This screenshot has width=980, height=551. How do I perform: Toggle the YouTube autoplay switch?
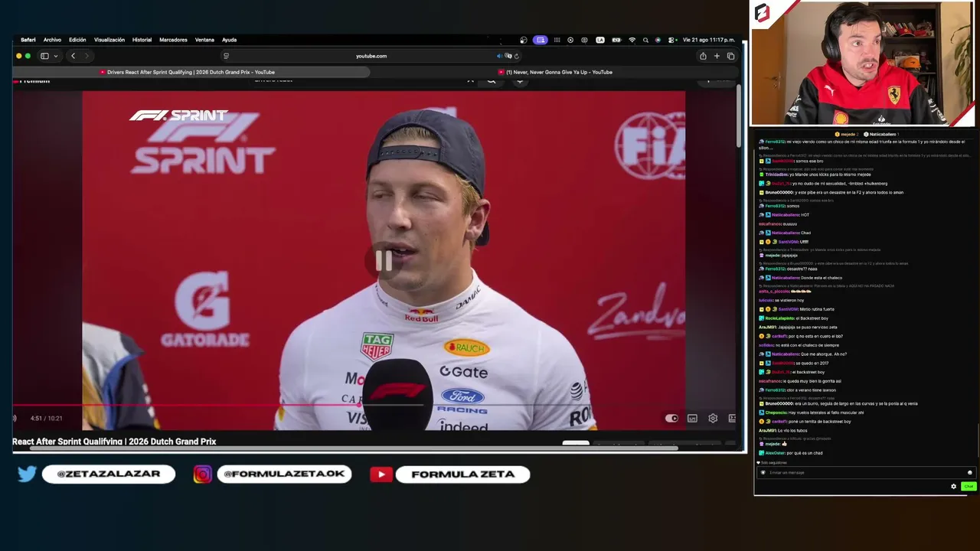tap(671, 419)
